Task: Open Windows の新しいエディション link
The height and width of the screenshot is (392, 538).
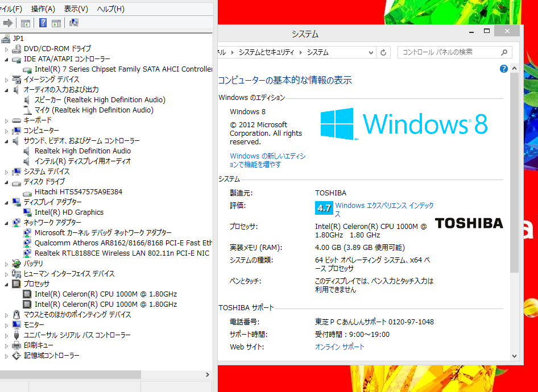Action: click(268, 160)
